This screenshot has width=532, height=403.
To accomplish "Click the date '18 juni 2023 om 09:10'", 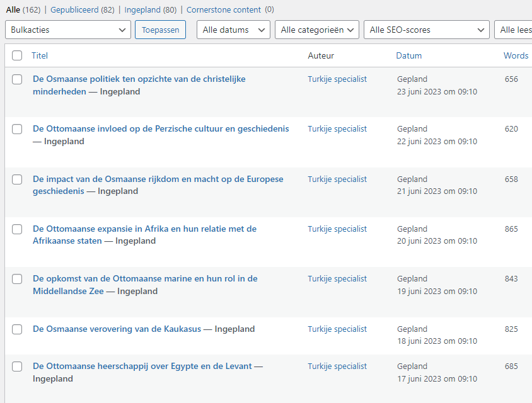I will point(437,341).
